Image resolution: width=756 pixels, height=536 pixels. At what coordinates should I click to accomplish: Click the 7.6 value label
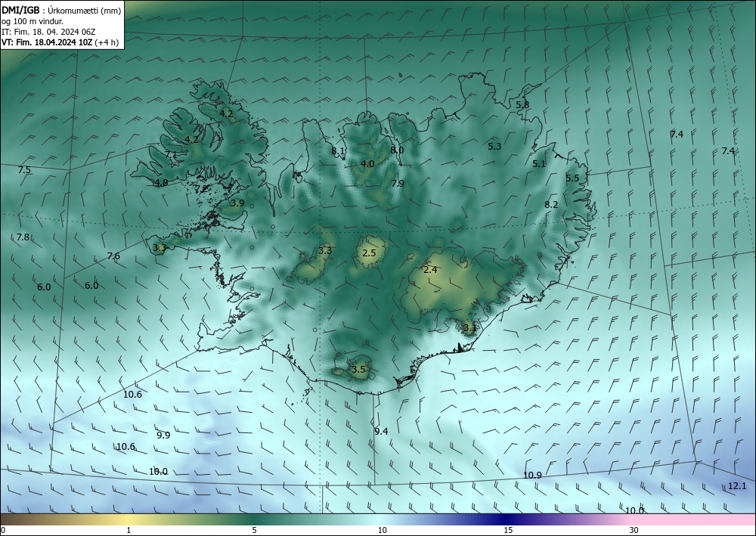click(113, 256)
